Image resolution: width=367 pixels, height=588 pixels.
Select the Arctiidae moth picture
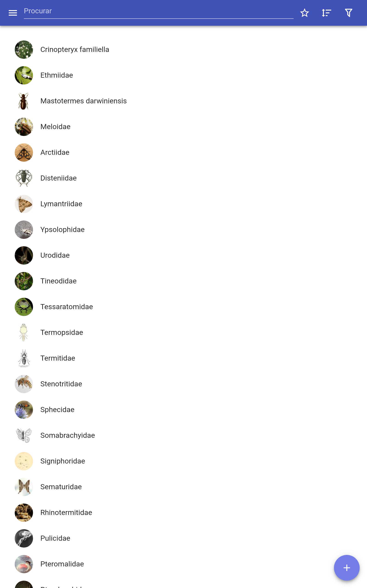(24, 153)
